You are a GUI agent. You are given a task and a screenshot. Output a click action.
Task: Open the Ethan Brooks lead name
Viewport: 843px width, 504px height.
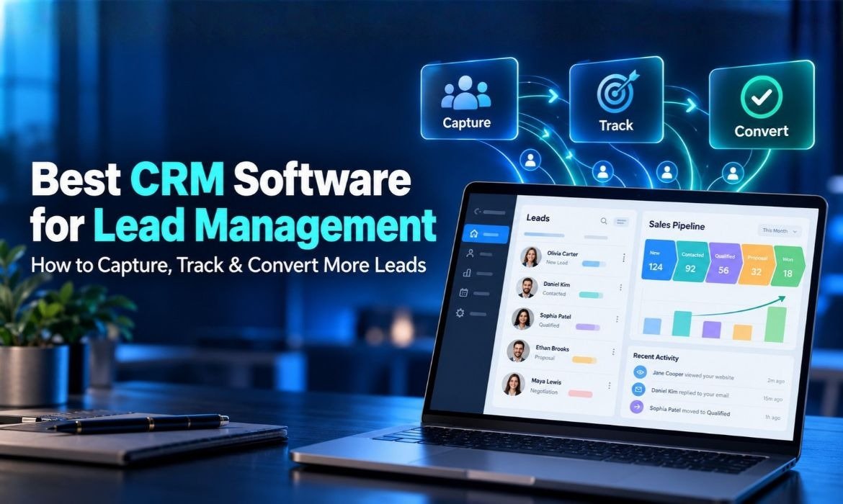click(x=552, y=348)
